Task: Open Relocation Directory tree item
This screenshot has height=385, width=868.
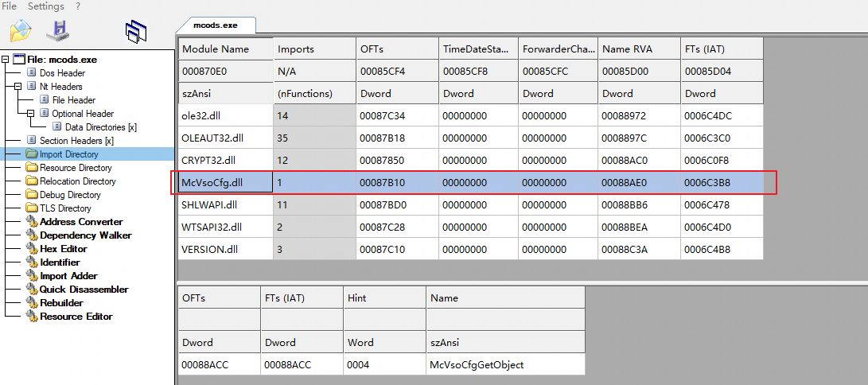Action: click(77, 181)
